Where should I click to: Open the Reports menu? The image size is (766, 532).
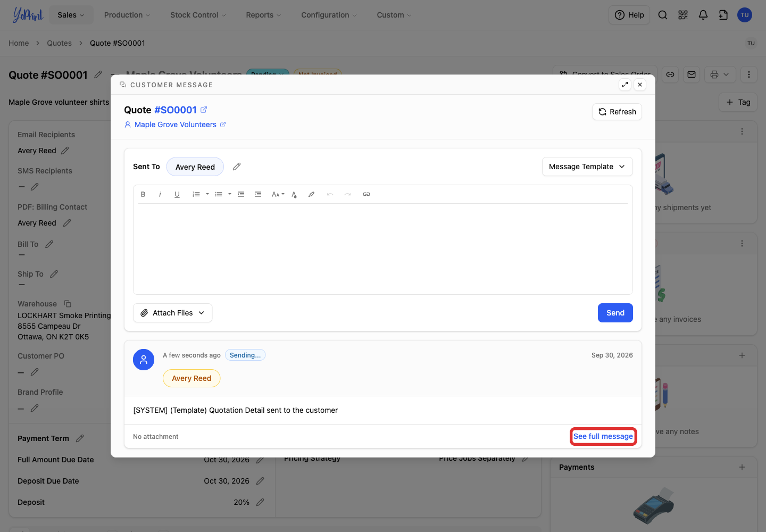[x=263, y=15]
